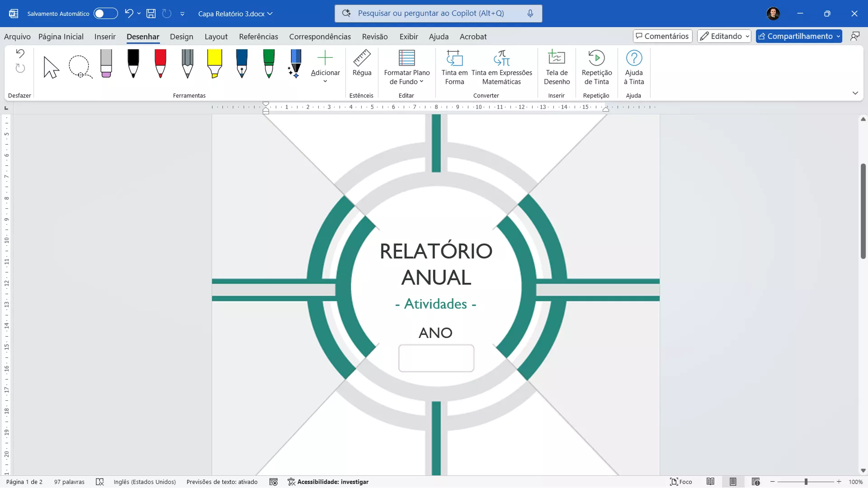
Task: Open Ink to Math Expressions
Action: point(501,67)
